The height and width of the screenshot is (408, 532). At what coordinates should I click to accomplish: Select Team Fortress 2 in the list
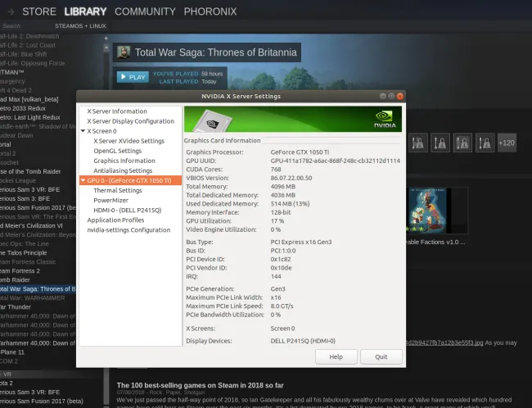pyautogui.click(x=20, y=270)
